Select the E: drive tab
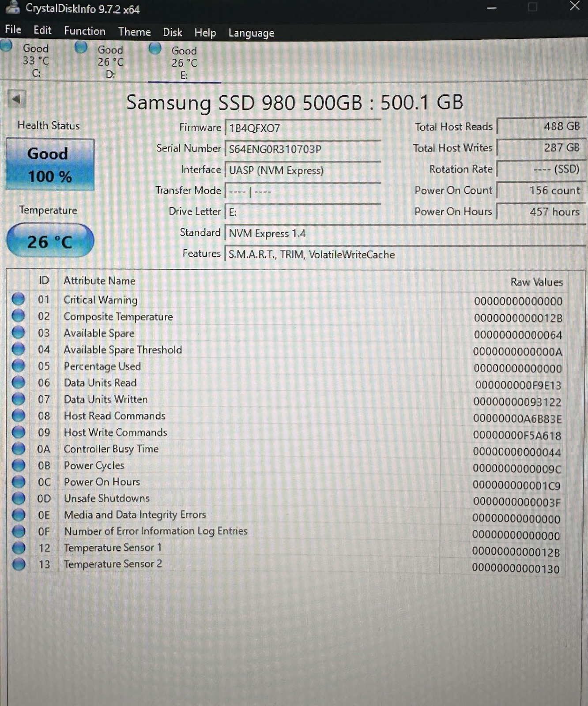The width and height of the screenshot is (588, 706). [184, 63]
